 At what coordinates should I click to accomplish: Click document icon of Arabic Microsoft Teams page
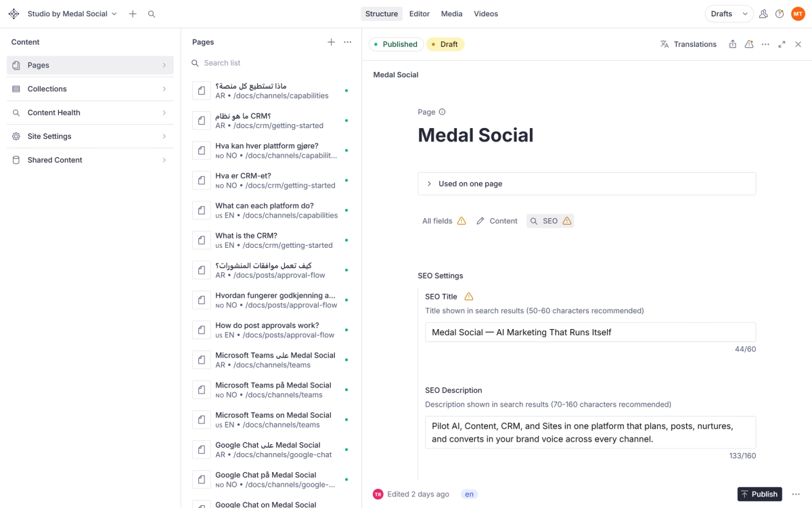point(202,360)
